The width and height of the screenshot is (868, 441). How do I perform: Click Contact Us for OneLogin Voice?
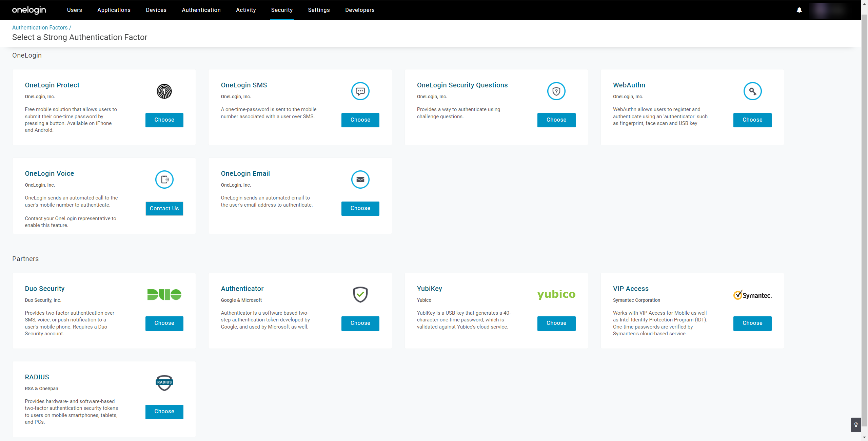pyautogui.click(x=164, y=209)
